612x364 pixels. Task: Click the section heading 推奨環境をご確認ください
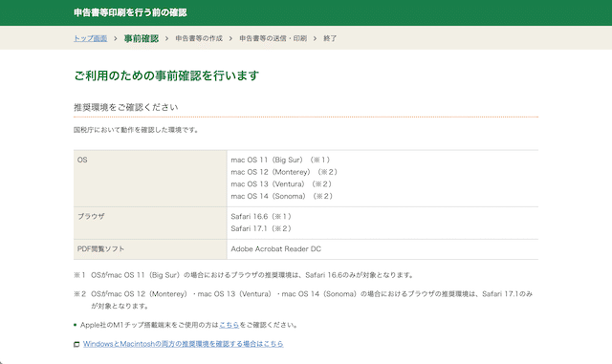pyautogui.click(x=125, y=107)
